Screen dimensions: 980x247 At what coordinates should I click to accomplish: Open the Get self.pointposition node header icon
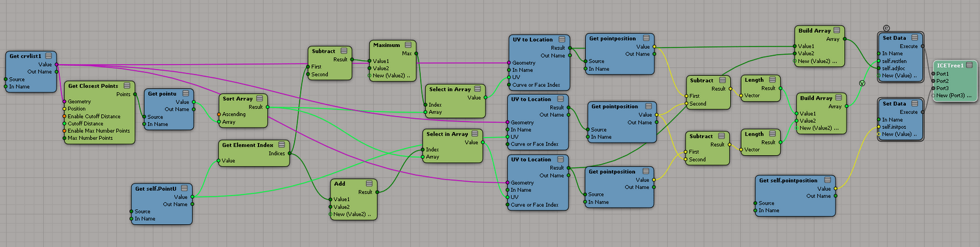(x=827, y=180)
